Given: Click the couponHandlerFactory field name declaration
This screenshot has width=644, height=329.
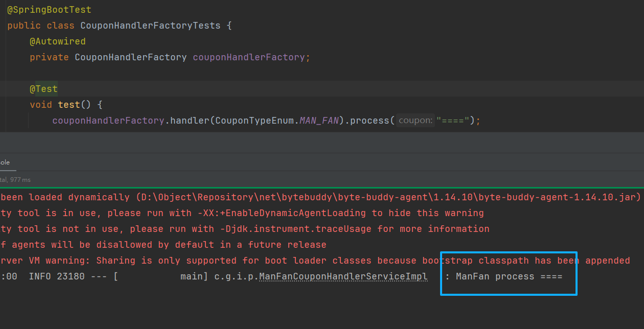Looking at the screenshot, I should (248, 57).
